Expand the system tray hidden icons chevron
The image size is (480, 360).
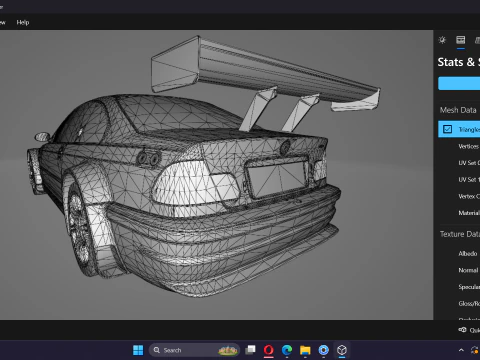(x=461, y=350)
